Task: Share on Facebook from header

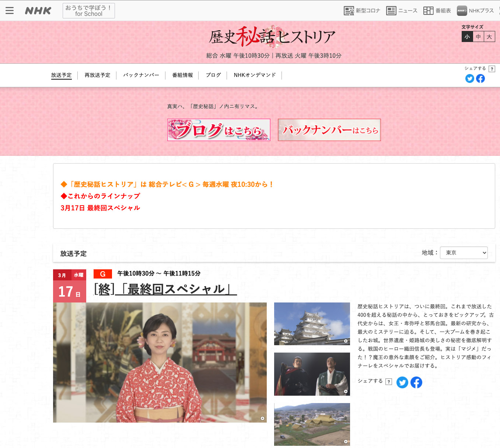Action: (x=480, y=78)
